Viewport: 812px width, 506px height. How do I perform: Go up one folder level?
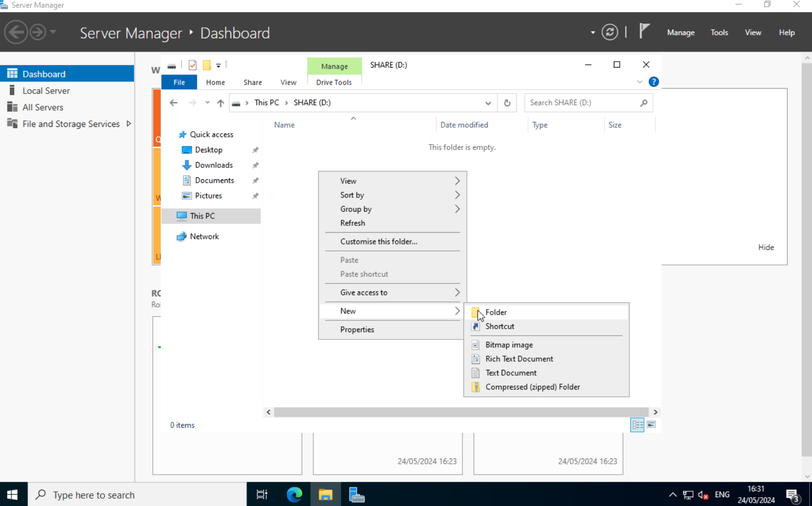pyautogui.click(x=220, y=103)
